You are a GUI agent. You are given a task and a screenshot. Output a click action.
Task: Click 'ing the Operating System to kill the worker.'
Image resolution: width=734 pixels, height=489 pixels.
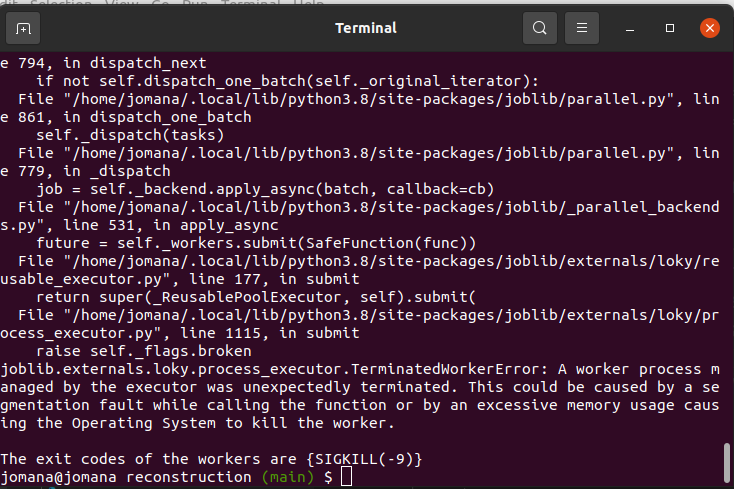coord(198,423)
